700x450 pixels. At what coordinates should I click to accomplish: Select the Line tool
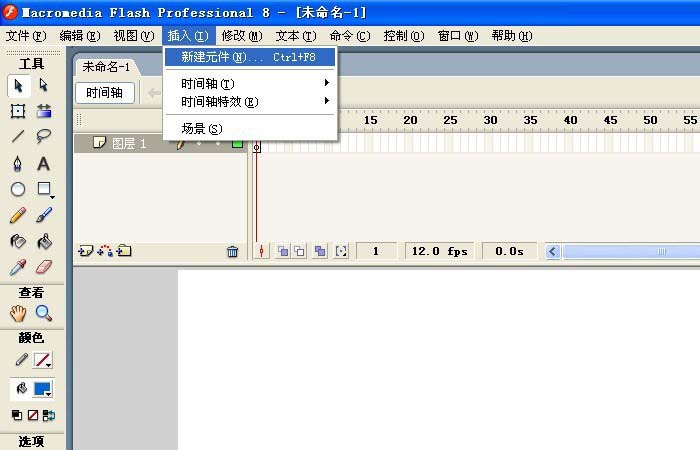pyautogui.click(x=18, y=136)
